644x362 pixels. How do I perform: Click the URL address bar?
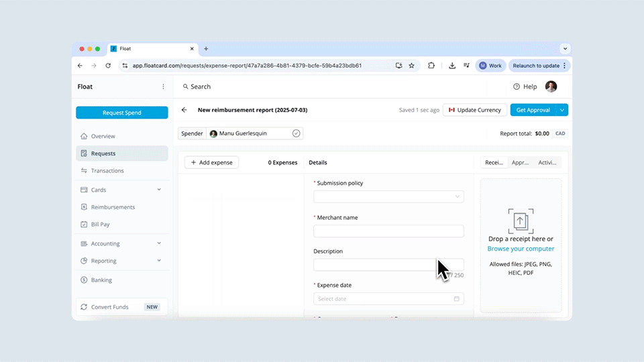(247, 66)
